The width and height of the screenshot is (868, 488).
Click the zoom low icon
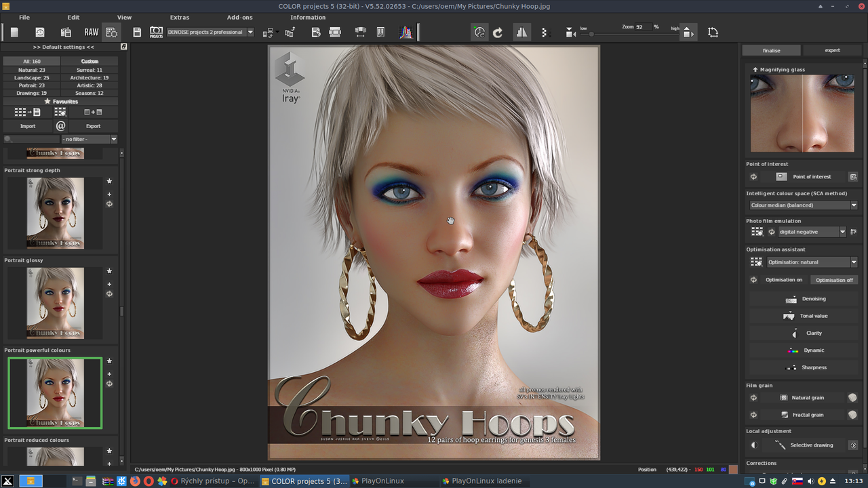coord(571,32)
